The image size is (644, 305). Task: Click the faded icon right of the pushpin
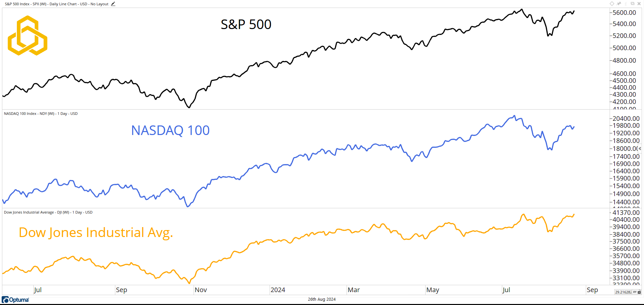pos(625,4)
